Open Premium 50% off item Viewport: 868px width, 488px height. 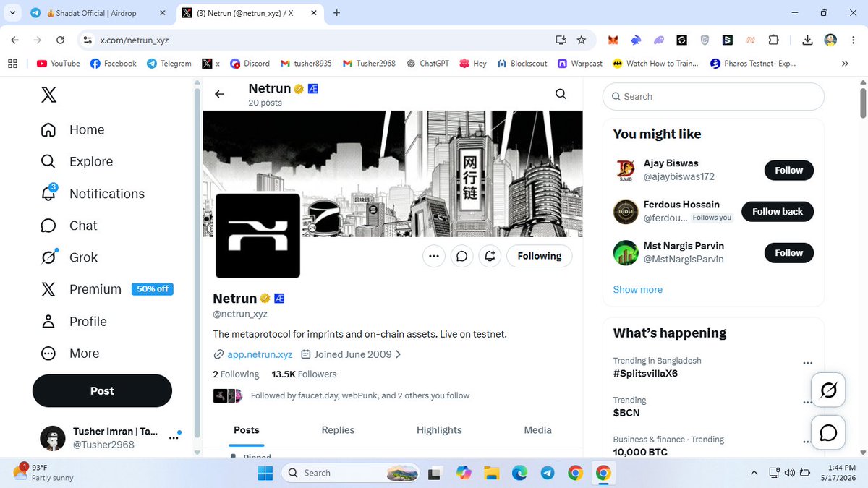pyautogui.click(x=106, y=289)
